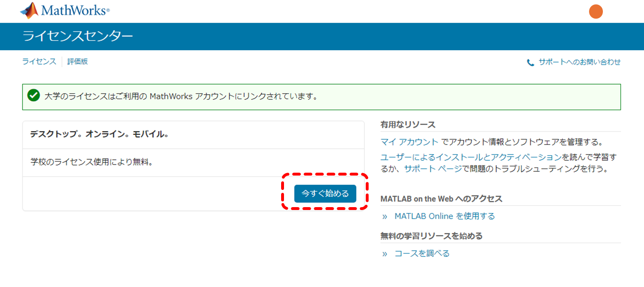The image size is (644, 287).
Task: Click the MathWorks logo
Action: (65, 10)
